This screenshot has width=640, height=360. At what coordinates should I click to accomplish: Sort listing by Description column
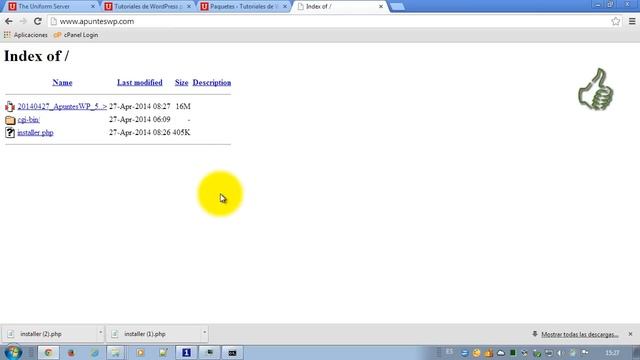[x=212, y=82]
